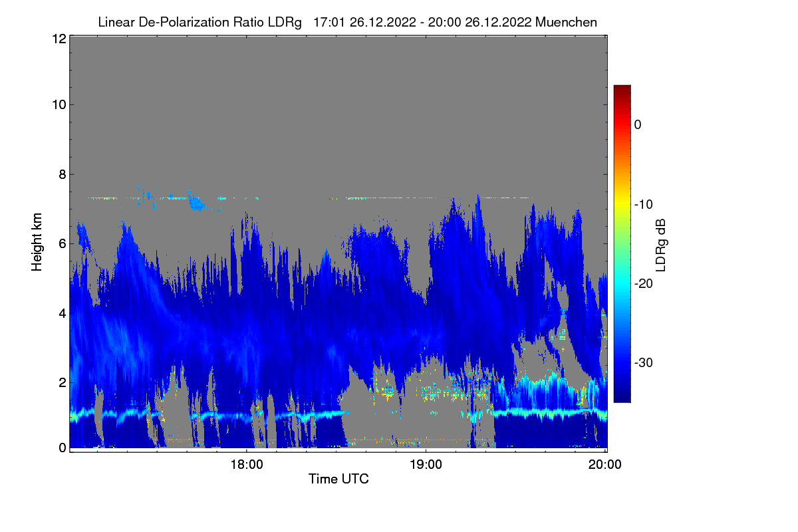Click the 'Time UTC' axis label
798x532 pixels.
338,478
